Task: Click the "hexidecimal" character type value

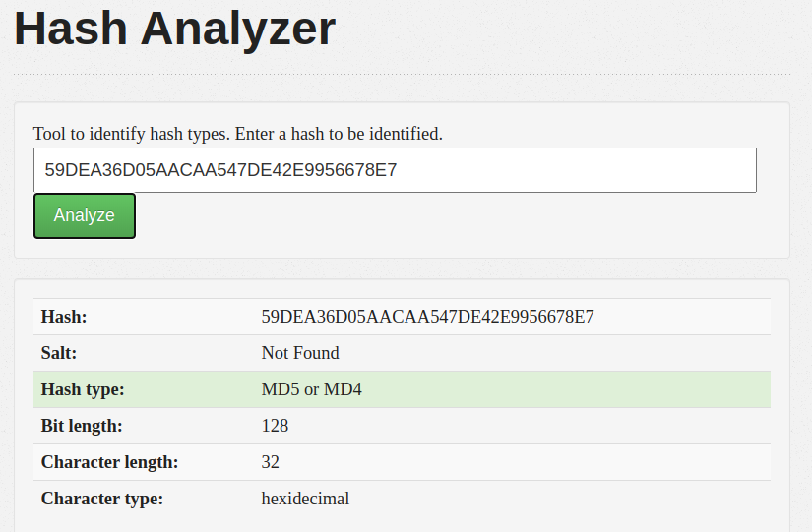Action: tap(305, 499)
